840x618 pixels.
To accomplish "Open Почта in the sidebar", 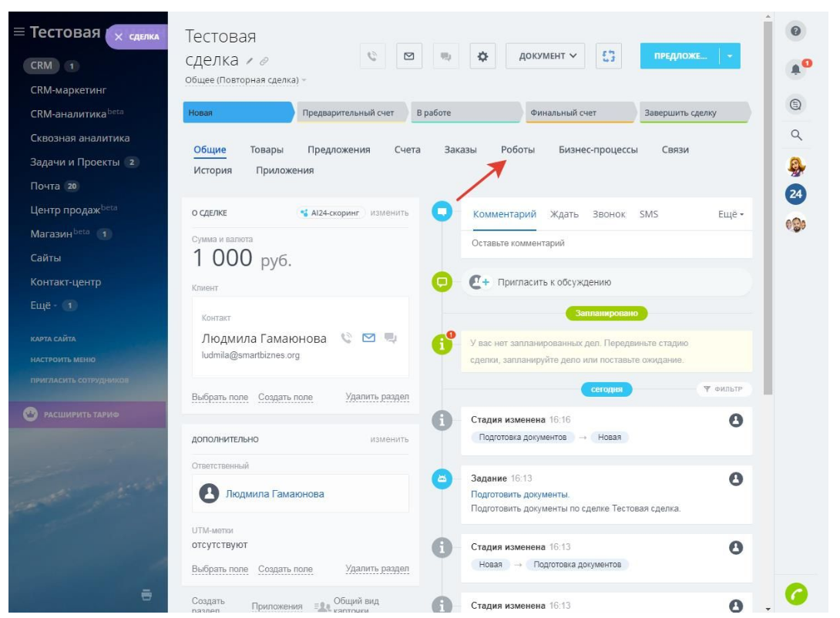I will (45, 186).
